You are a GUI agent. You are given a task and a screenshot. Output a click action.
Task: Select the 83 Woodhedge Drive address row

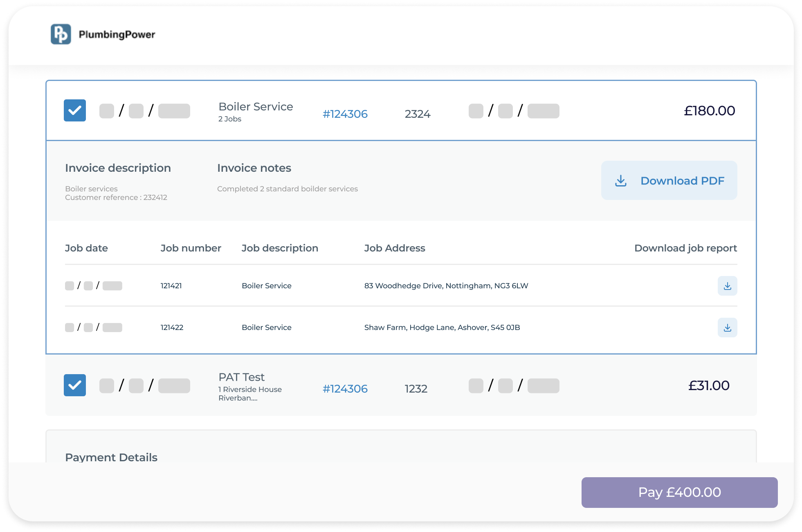tap(446, 286)
